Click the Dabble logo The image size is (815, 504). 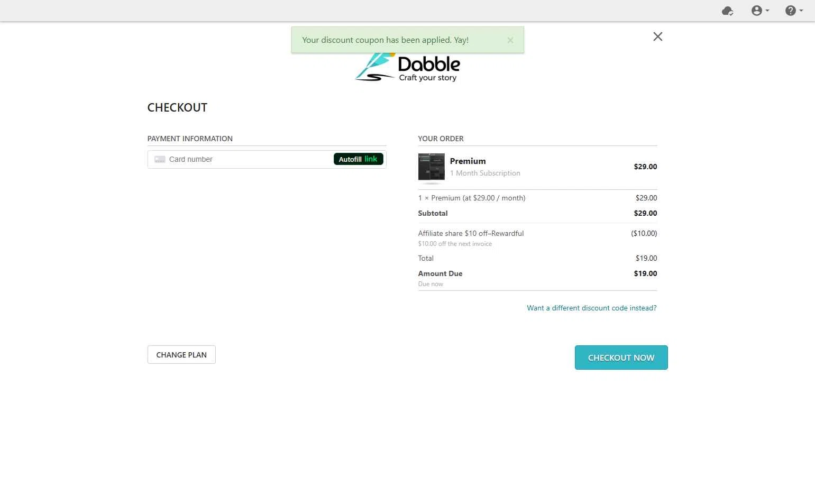tap(407, 68)
